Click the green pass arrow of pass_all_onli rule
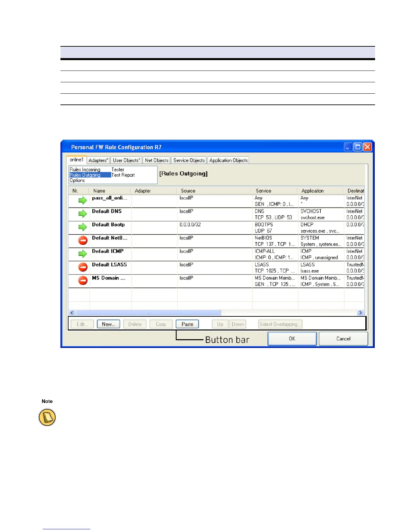Viewport: 411px width, 532px height. tap(83, 201)
